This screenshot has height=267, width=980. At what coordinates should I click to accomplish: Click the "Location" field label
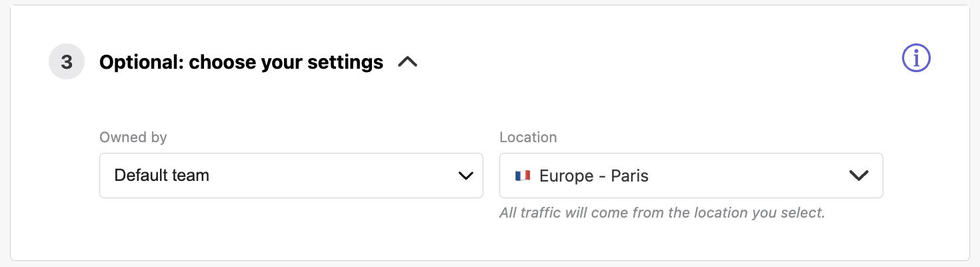(x=528, y=138)
